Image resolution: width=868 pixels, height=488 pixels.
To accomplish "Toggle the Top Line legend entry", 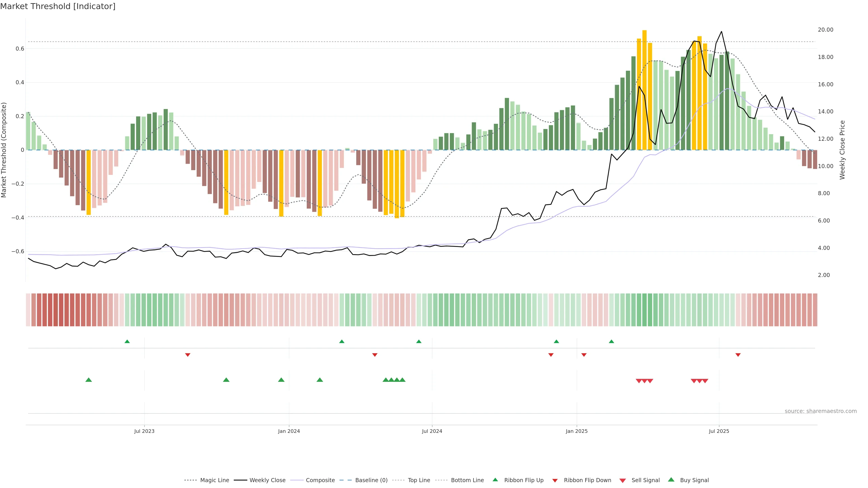I will click(419, 480).
